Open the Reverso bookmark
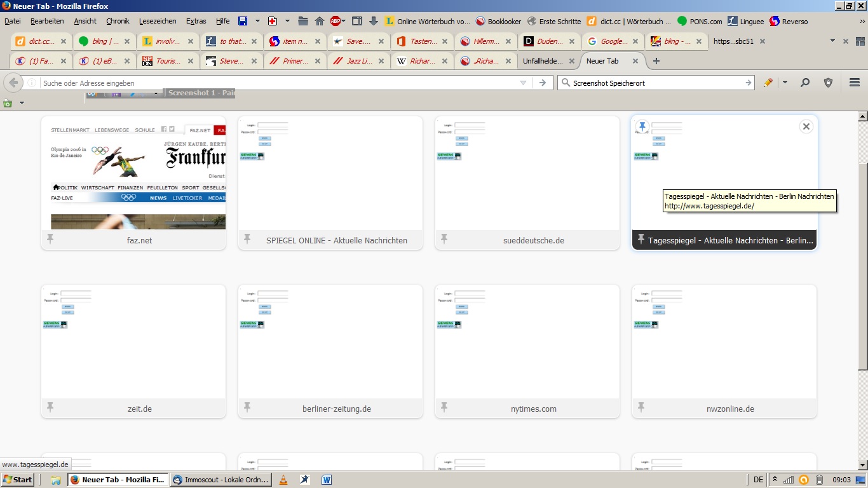Image resolution: width=868 pixels, height=488 pixels. coord(789,21)
